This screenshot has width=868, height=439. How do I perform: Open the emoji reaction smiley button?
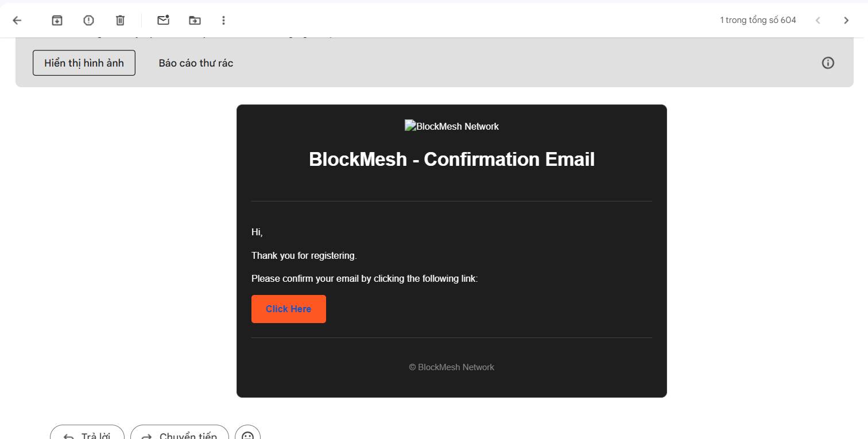coord(247,433)
